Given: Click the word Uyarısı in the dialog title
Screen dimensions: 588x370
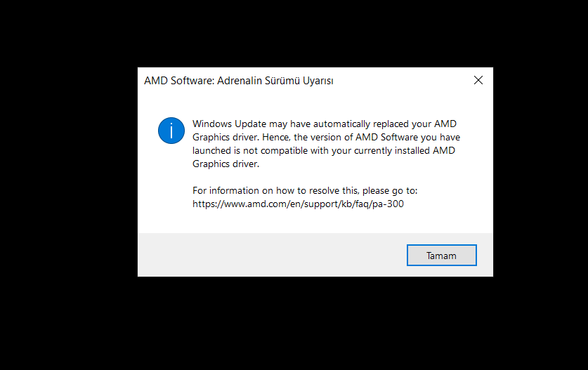Looking at the screenshot, I should 318,81.
